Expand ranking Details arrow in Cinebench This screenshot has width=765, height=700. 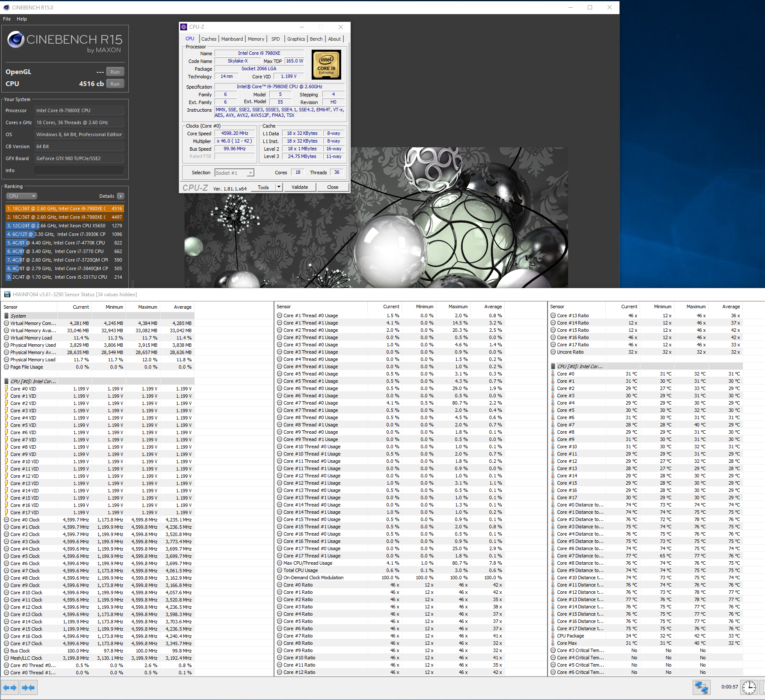click(121, 196)
